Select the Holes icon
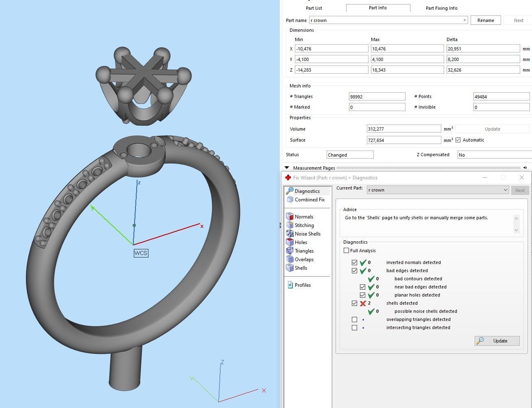532x408 pixels. coord(290,242)
